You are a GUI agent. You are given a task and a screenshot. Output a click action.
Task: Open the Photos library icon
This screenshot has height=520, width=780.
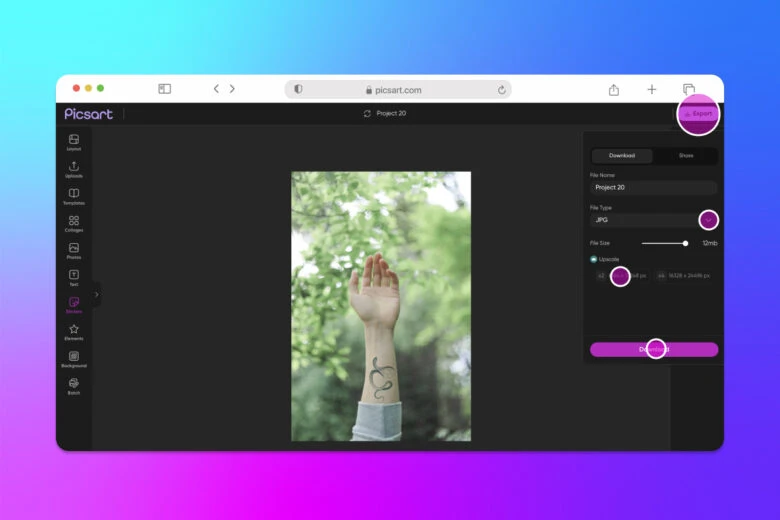click(x=74, y=249)
